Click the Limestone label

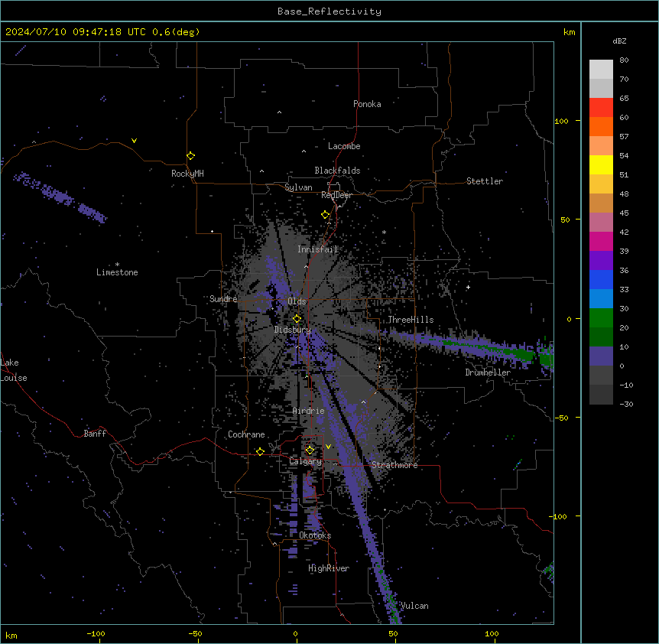117,272
